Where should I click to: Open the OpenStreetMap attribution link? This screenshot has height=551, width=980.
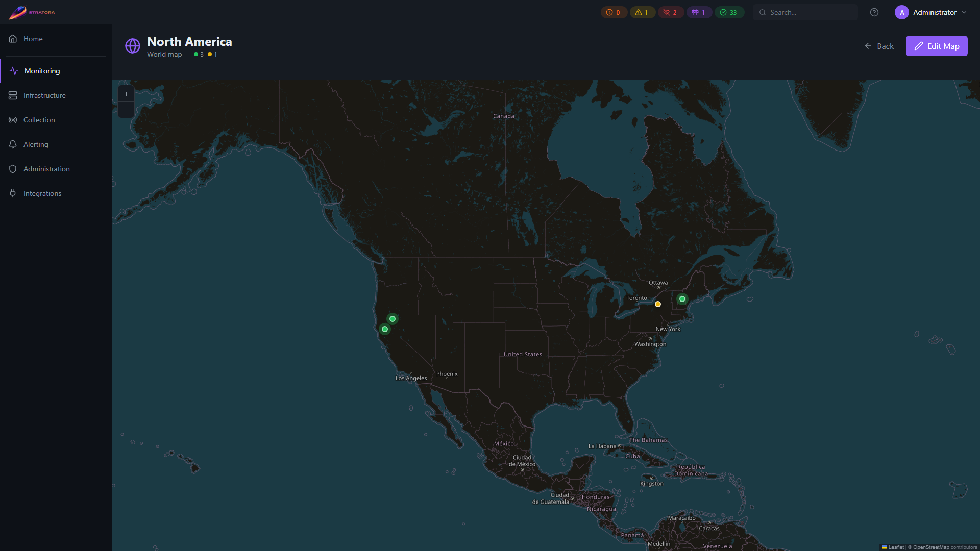pos(930,547)
